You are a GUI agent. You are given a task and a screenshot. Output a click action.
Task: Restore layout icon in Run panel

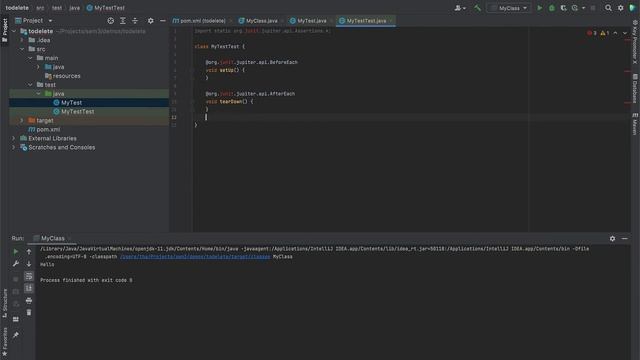16,319
